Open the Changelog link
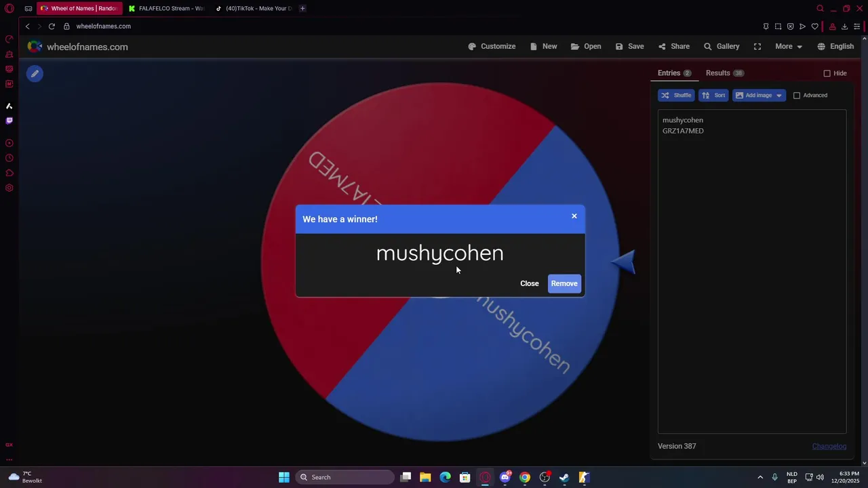868x488 pixels. pos(829,447)
